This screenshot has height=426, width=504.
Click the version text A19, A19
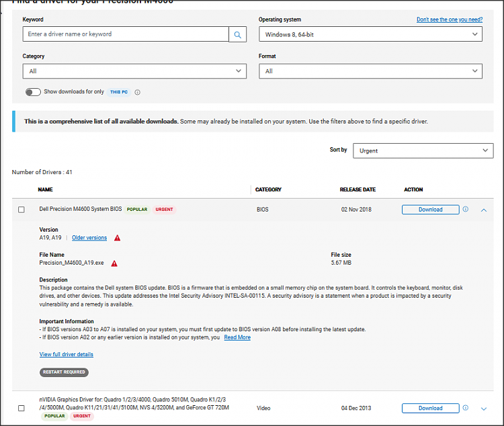(50, 238)
